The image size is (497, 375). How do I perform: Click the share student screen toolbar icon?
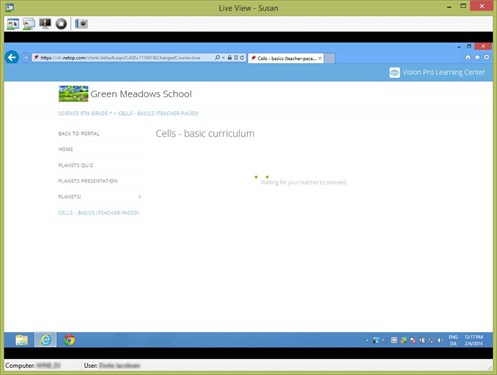(x=29, y=24)
